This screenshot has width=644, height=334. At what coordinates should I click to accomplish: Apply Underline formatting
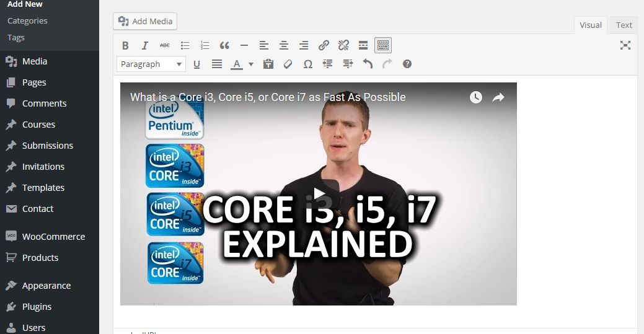pyautogui.click(x=196, y=64)
